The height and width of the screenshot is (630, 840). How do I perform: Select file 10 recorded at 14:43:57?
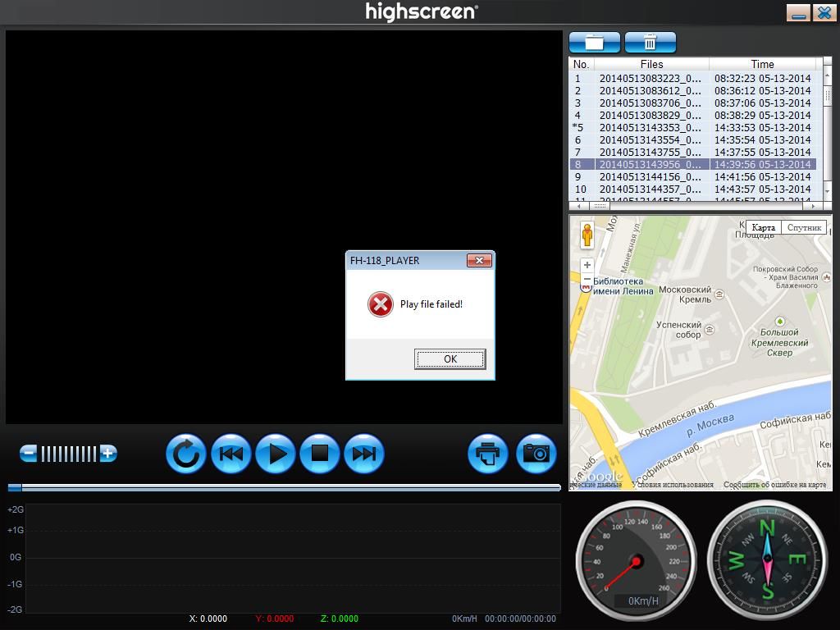[692, 189]
